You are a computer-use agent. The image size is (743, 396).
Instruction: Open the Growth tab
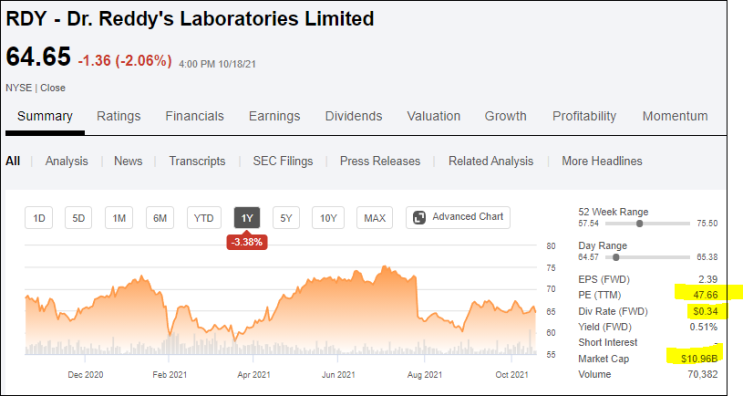[x=505, y=117]
